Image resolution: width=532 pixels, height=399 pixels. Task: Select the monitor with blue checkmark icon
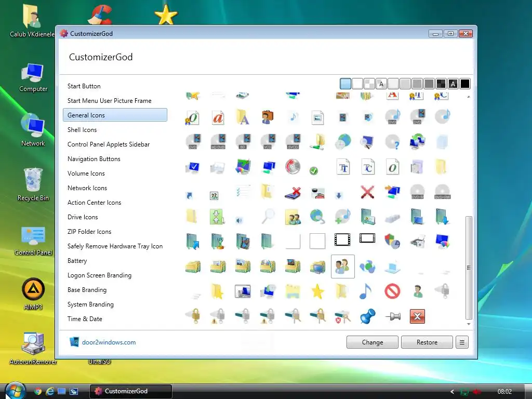(193, 167)
